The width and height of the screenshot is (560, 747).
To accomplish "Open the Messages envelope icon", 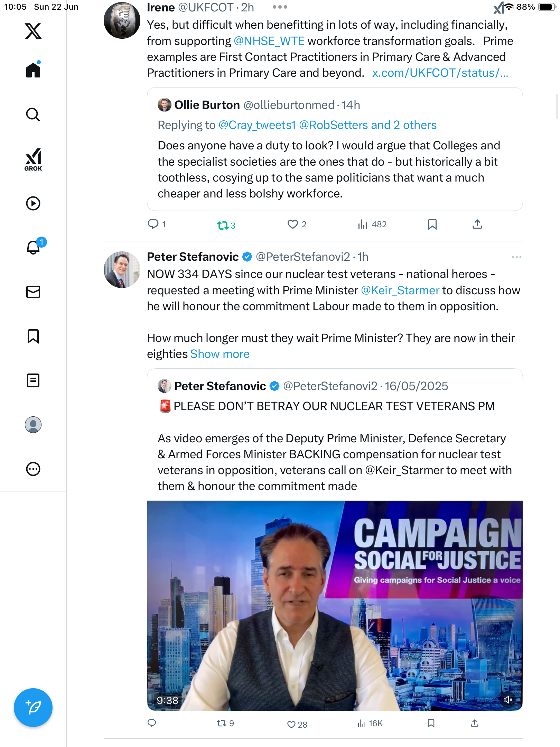I will point(33,292).
